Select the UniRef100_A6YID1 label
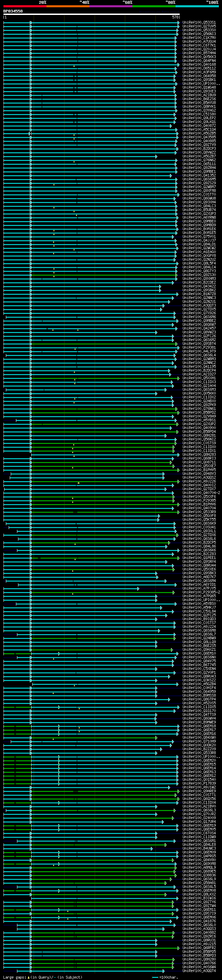222x980 pixels. [x=199, y=584]
